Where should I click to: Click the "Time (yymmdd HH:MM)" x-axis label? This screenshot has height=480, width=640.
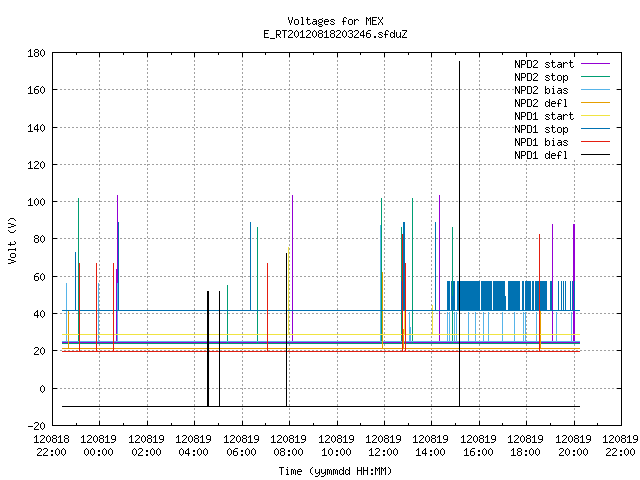(335, 471)
